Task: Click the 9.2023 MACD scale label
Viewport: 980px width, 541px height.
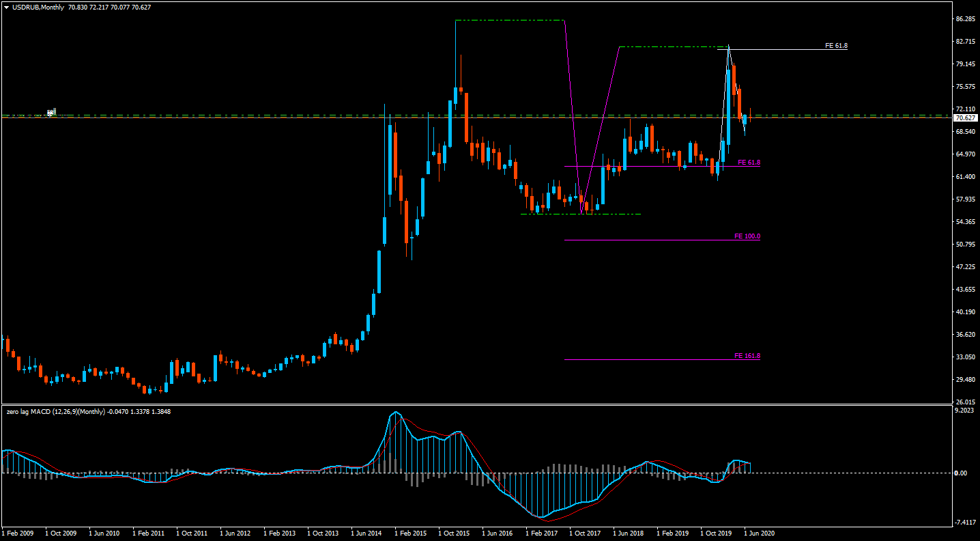Action: pos(965,411)
